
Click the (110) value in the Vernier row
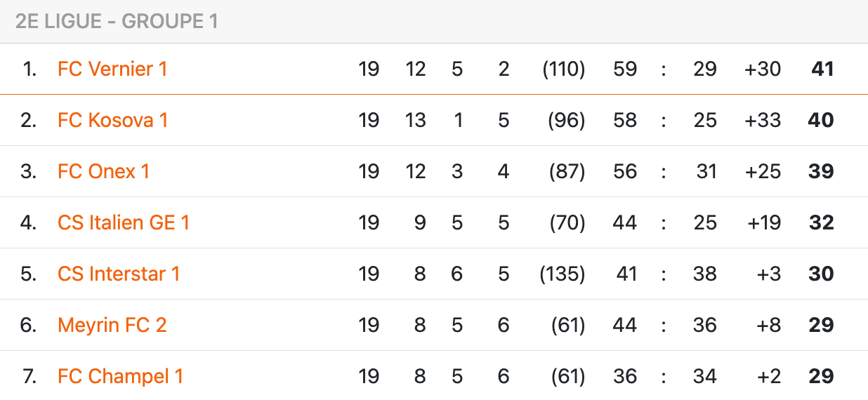pyautogui.click(x=563, y=69)
